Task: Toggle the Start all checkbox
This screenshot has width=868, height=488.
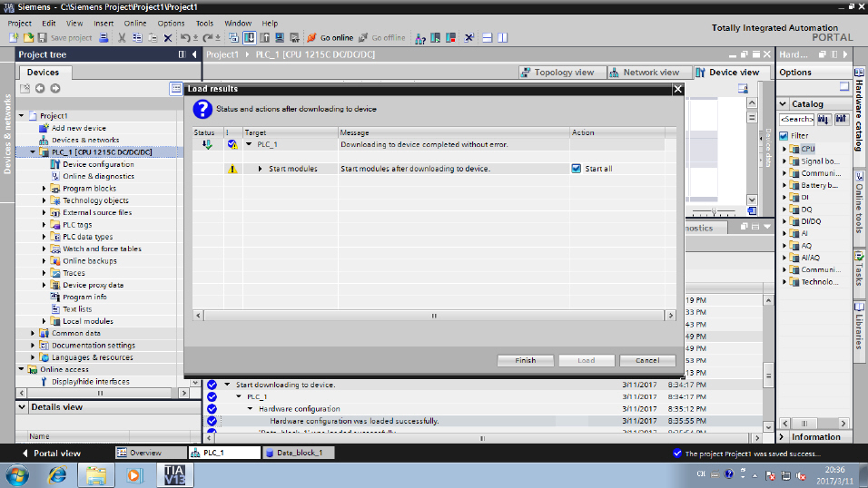Action: (x=577, y=169)
